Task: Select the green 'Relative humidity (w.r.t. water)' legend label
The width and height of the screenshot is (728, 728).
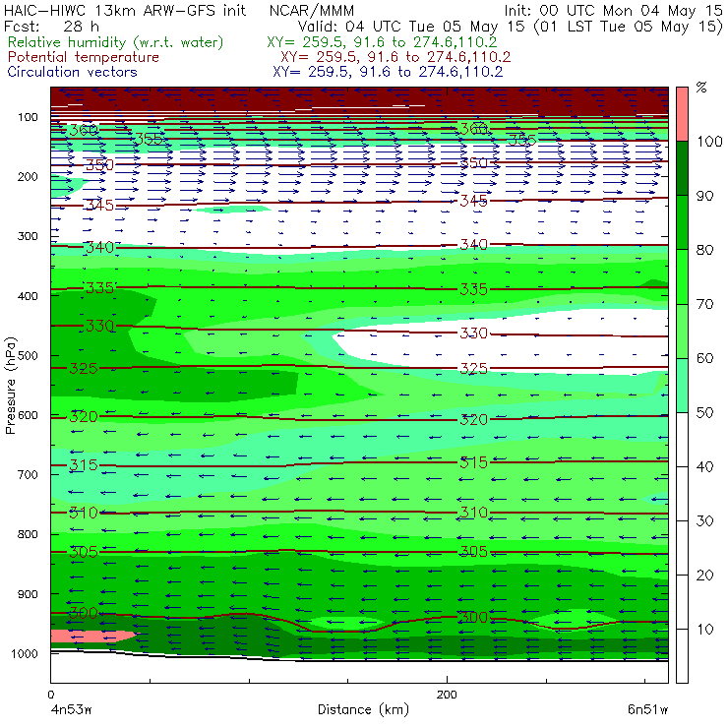Action: point(116,42)
